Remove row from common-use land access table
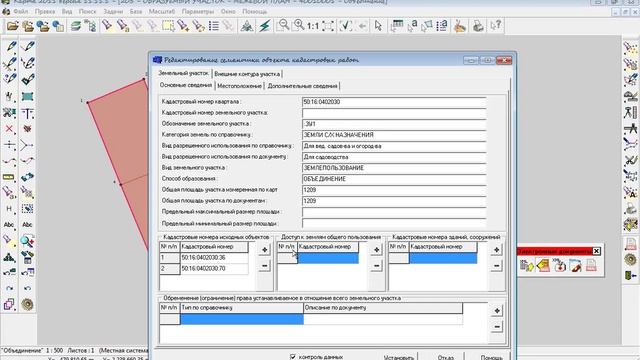This screenshot has height=360, width=640. coord(376,266)
